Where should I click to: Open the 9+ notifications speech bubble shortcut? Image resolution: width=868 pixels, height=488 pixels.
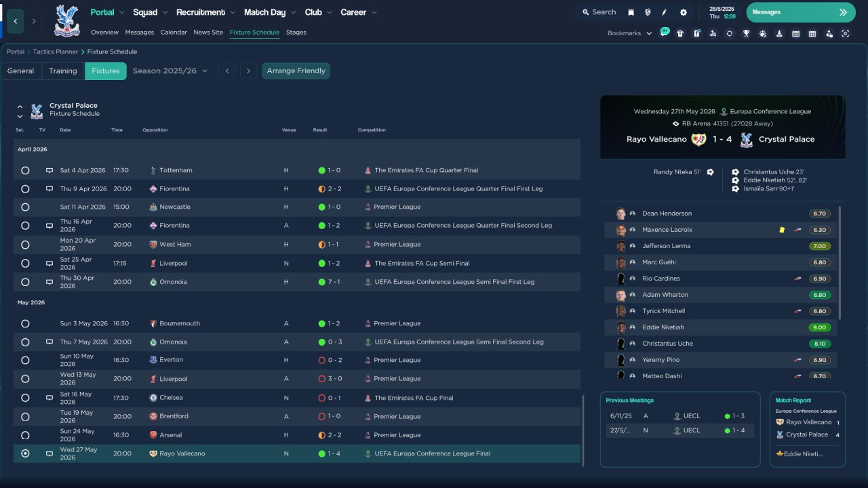pos(665,33)
